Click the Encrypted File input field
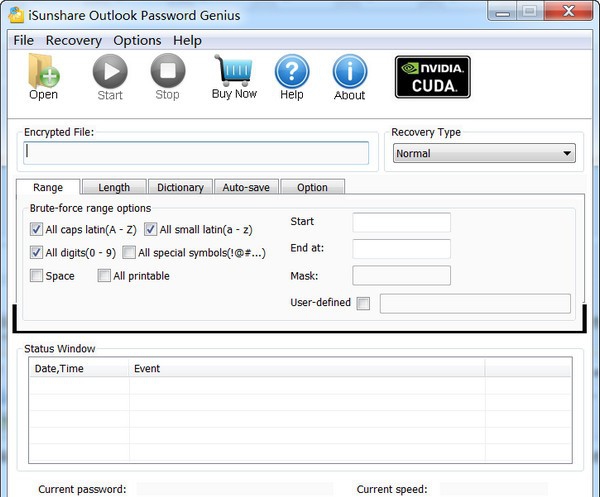This screenshot has width=600, height=497. pos(197,153)
